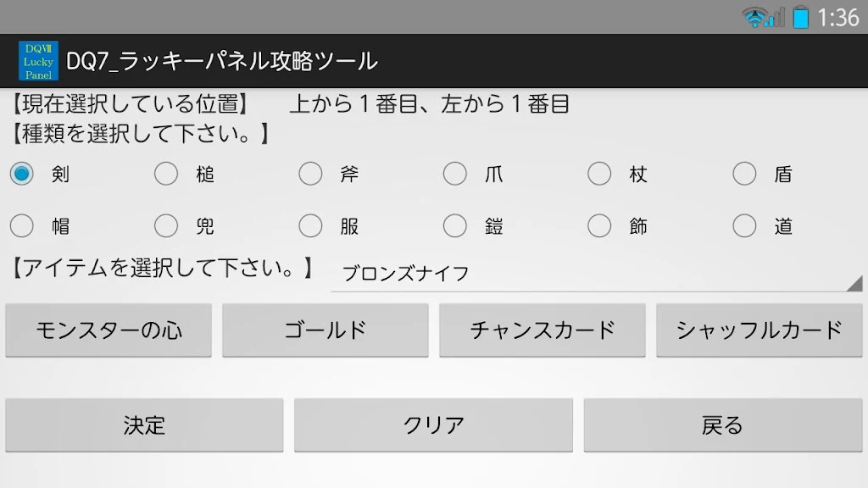Screen dimensions: 868x488
Task: Tap the チャンスカード button
Action: click(542, 330)
